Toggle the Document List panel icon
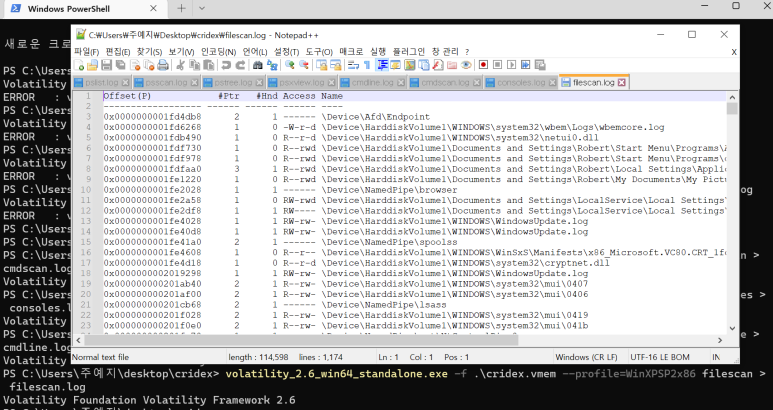Image resolution: width=773 pixels, height=410 pixels. pos(424,65)
